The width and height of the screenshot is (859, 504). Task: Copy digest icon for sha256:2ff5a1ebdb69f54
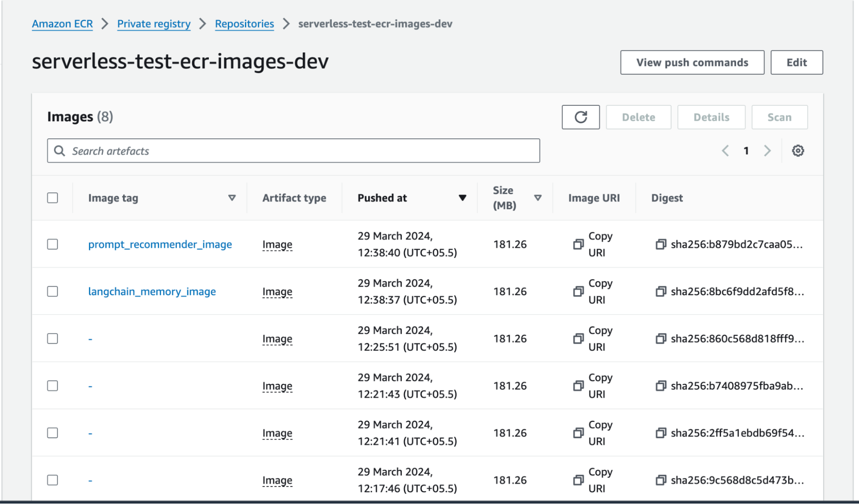[x=660, y=433]
